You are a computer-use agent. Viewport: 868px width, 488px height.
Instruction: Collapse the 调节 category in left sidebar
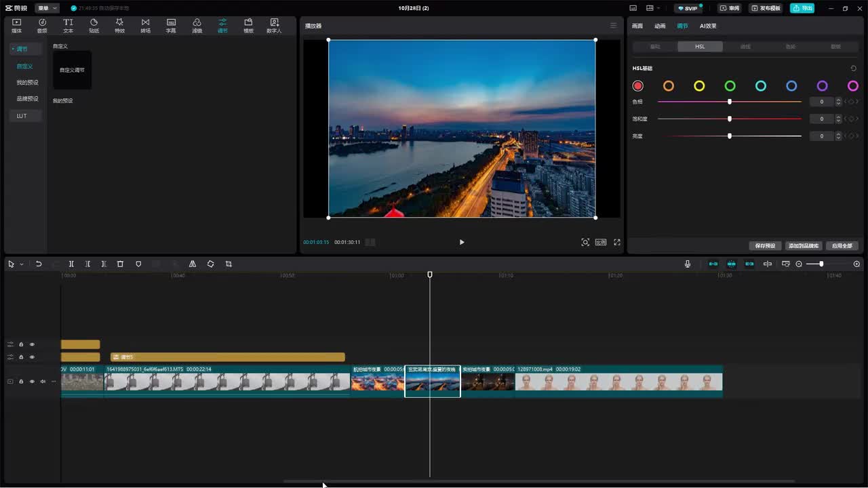click(20, 49)
